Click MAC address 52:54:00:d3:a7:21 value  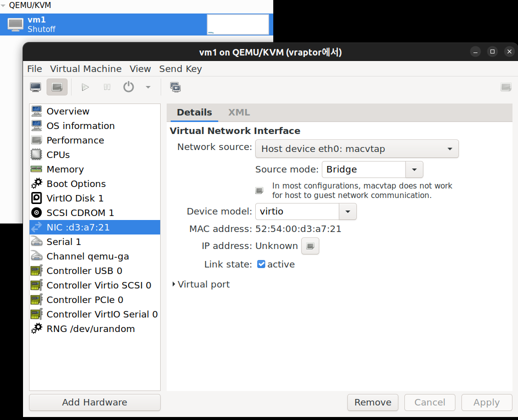click(298, 229)
